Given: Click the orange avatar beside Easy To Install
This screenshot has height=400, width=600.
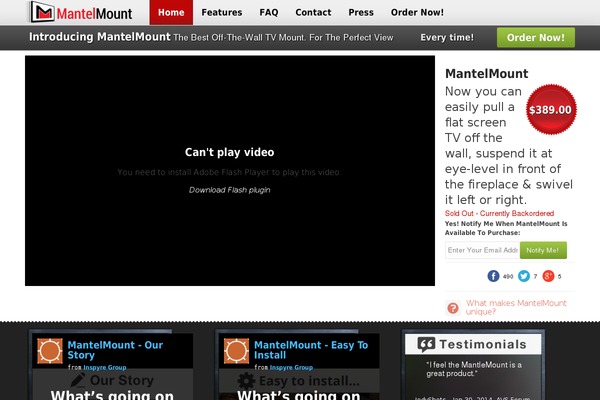Looking at the screenshot, I should click(236, 351).
